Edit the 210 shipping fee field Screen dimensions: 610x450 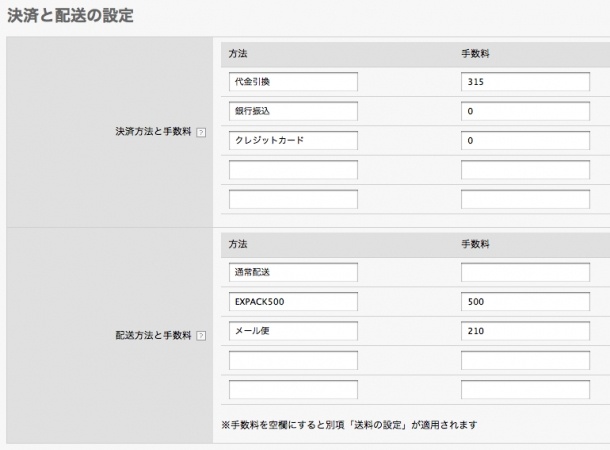[525, 331]
